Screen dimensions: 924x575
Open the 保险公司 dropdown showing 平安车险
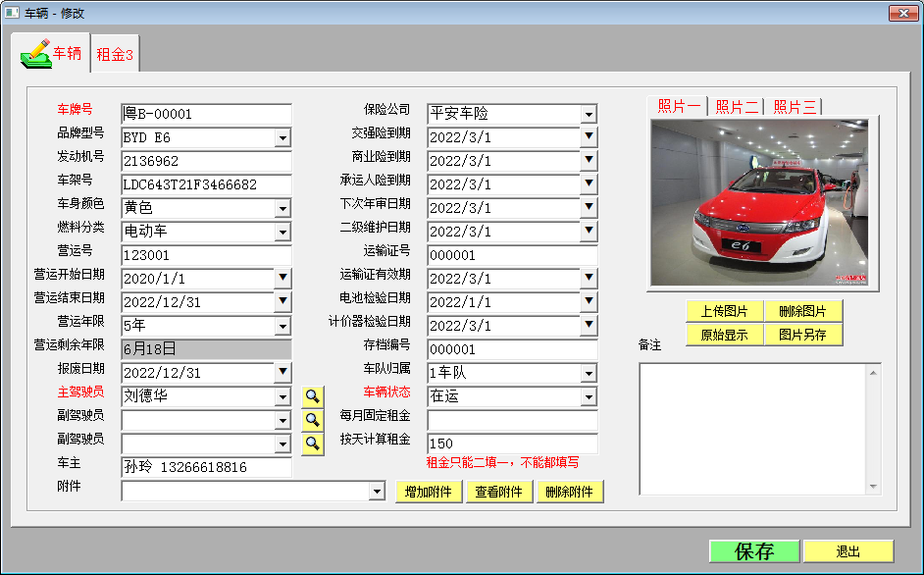[589, 114]
